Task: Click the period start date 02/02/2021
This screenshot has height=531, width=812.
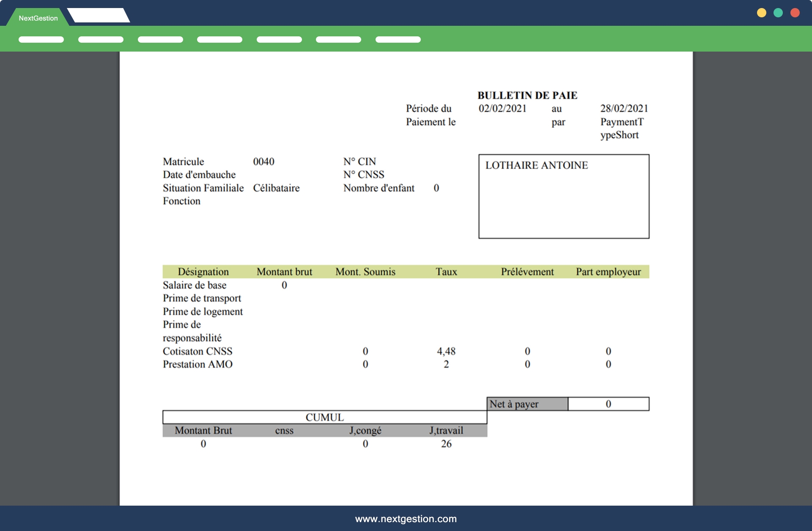Action: (502, 108)
